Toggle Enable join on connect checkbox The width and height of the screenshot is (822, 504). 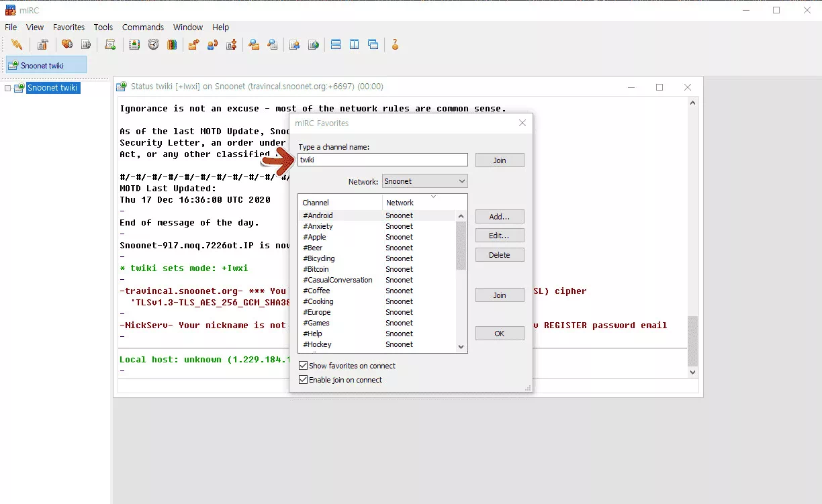click(x=303, y=380)
